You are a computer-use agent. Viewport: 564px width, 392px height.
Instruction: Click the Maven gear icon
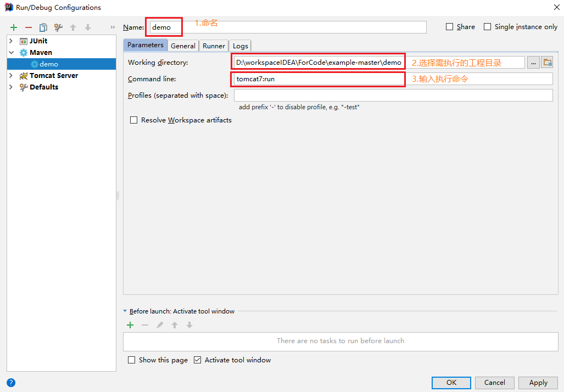(24, 53)
